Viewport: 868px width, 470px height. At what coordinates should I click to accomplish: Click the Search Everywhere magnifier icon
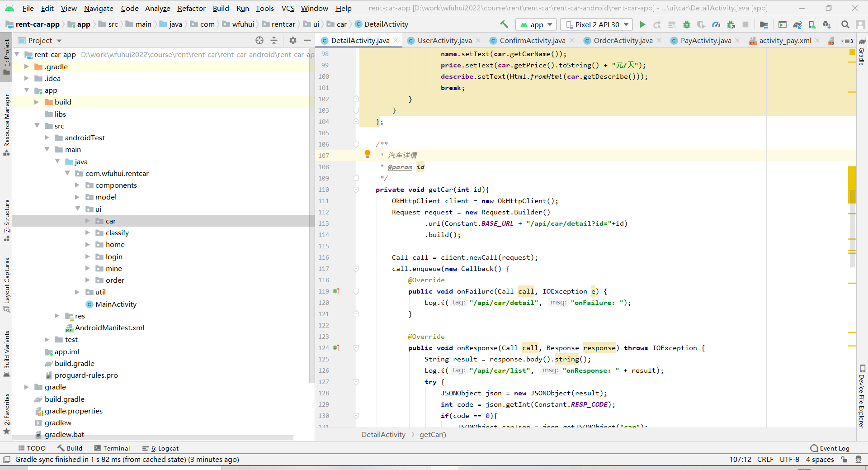click(x=845, y=24)
